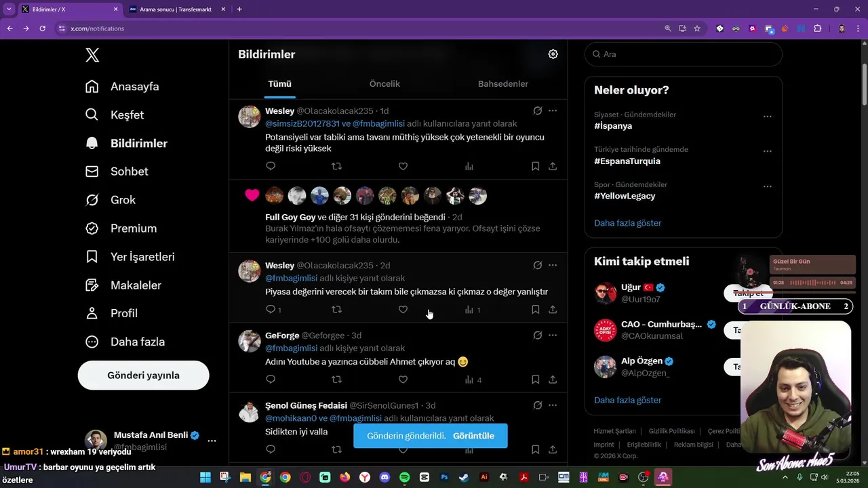Open more options for #EspanaTurquia trend

pyautogui.click(x=767, y=151)
